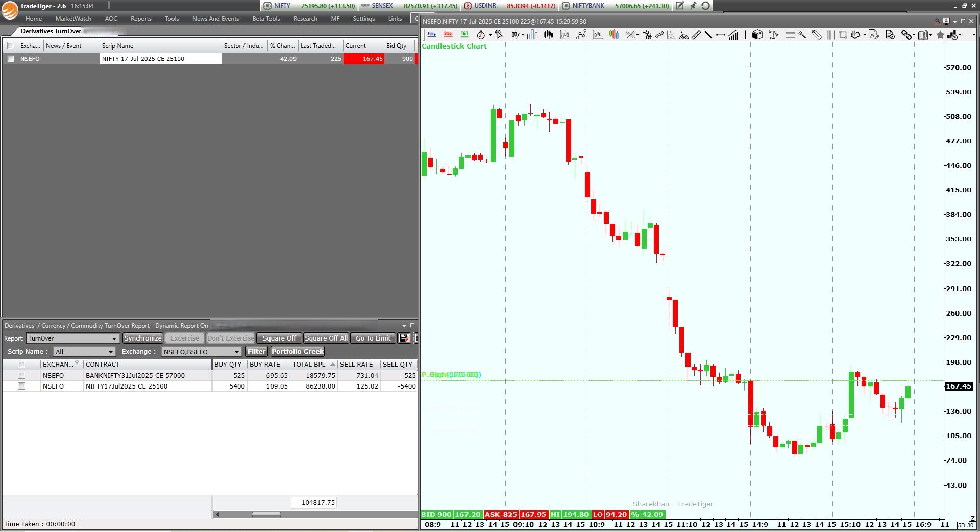Click the stopwatch chart interval icon
The width and height of the screenshot is (980, 532).
(x=481, y=35)
